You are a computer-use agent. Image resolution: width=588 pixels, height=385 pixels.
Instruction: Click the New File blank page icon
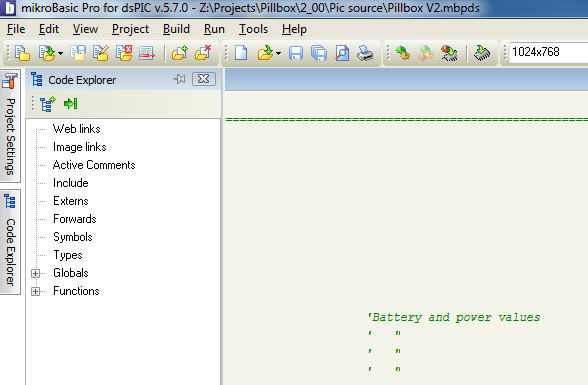coord(241,53)
